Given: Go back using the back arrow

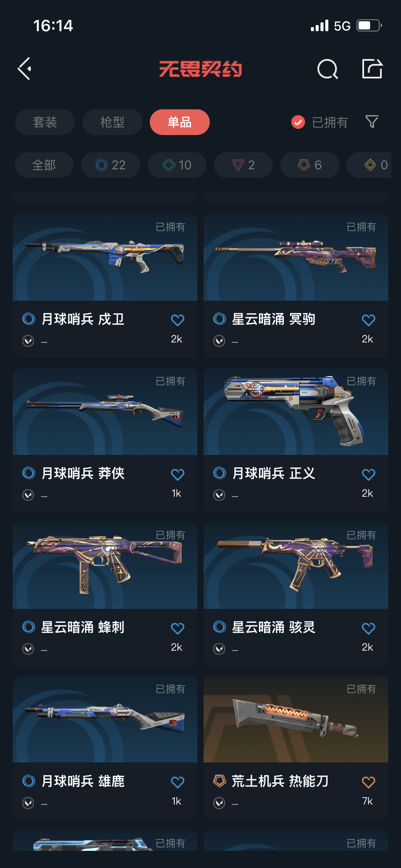Looking at the screenshot, I should [25, 69].
